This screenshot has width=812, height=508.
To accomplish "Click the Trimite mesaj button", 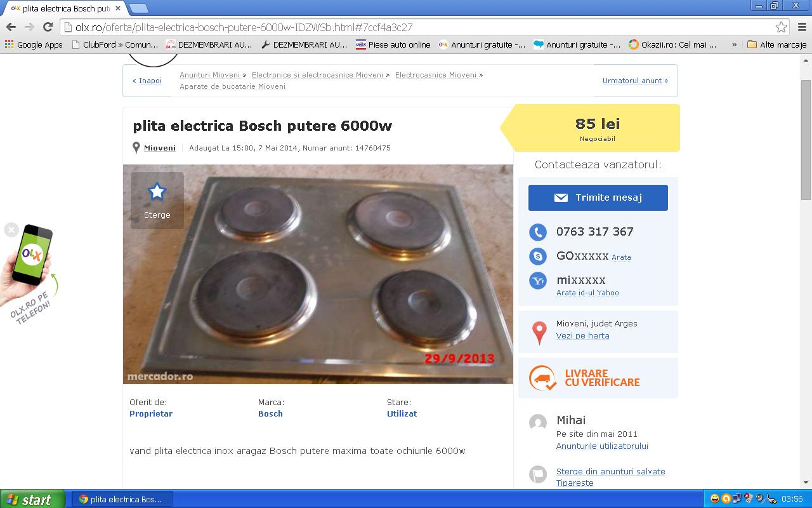I will pyautogui.click(x=598, y=197).
